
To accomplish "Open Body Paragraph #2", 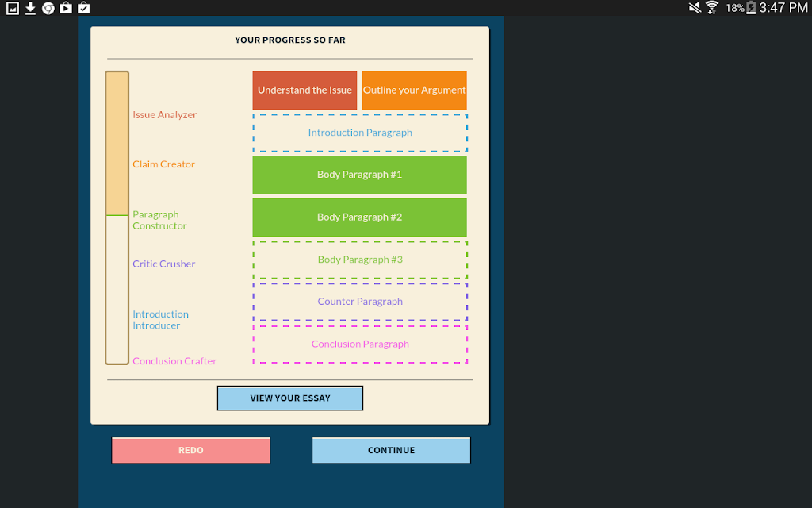I will pos(359,217).
